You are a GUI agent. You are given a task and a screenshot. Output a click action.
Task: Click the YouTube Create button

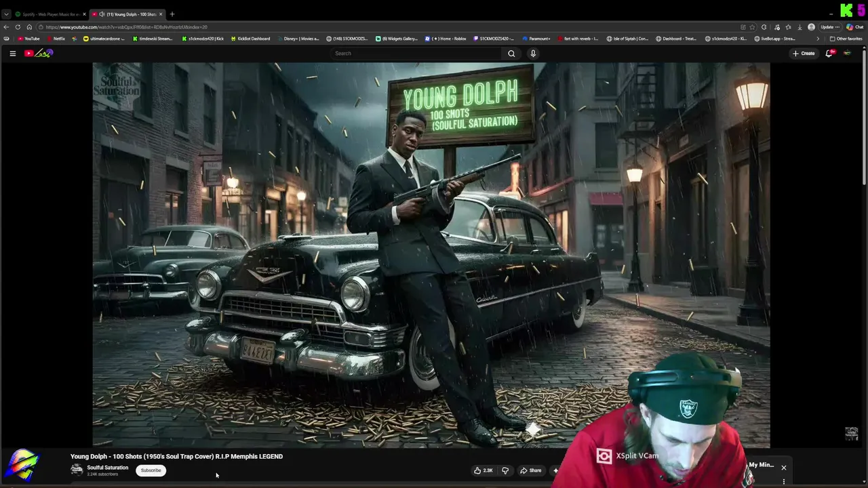tap(804, 54)
